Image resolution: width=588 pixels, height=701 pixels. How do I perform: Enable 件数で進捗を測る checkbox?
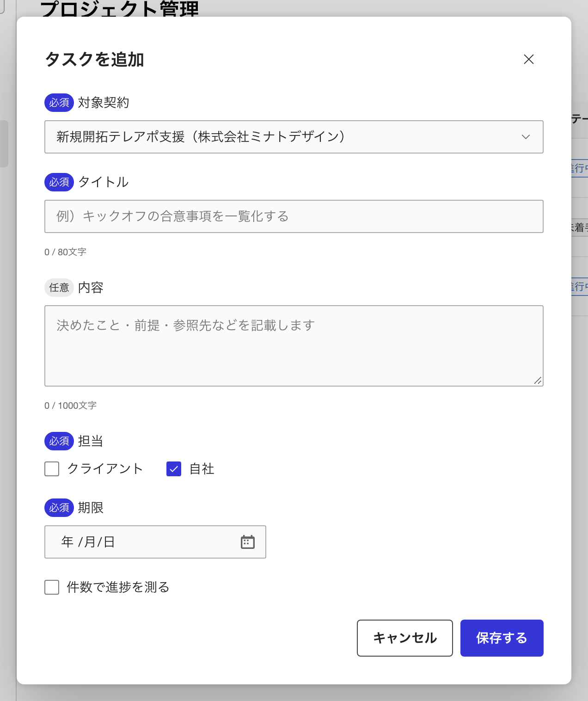[52, 587]
